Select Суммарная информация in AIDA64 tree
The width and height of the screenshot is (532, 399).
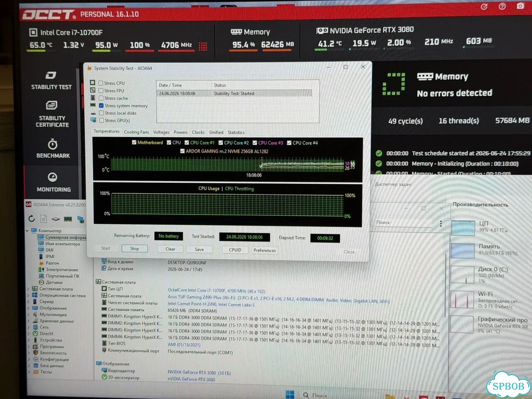coord(62,237)
